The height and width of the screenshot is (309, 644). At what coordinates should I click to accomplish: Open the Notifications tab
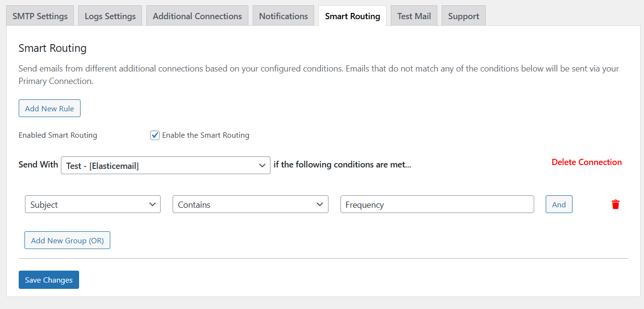tap(283, 15)
